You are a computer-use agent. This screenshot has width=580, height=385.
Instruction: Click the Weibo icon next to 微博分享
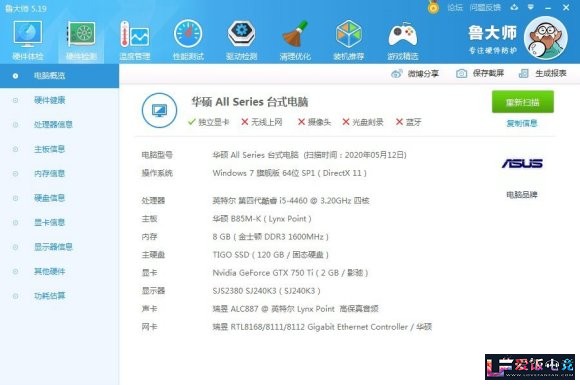tap(397, 74)
